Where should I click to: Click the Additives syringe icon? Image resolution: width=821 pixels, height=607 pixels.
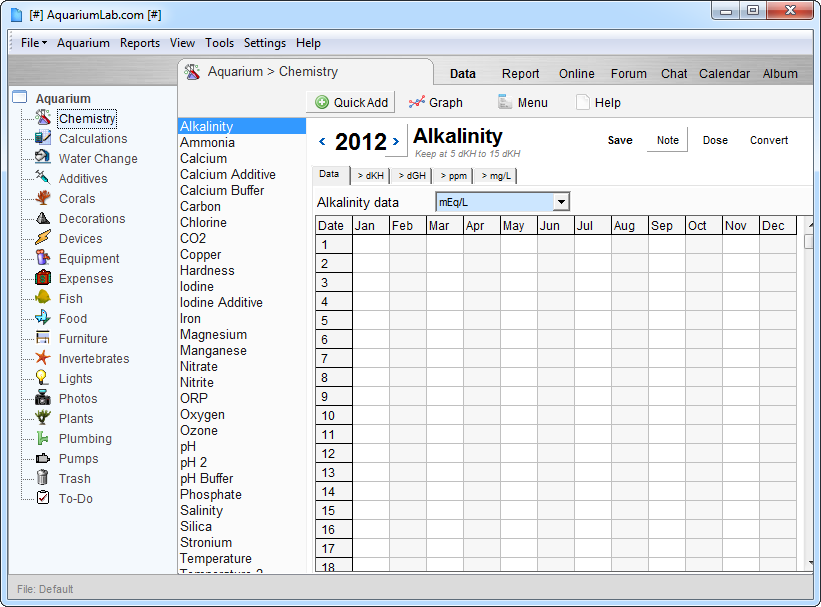[43, 178]
